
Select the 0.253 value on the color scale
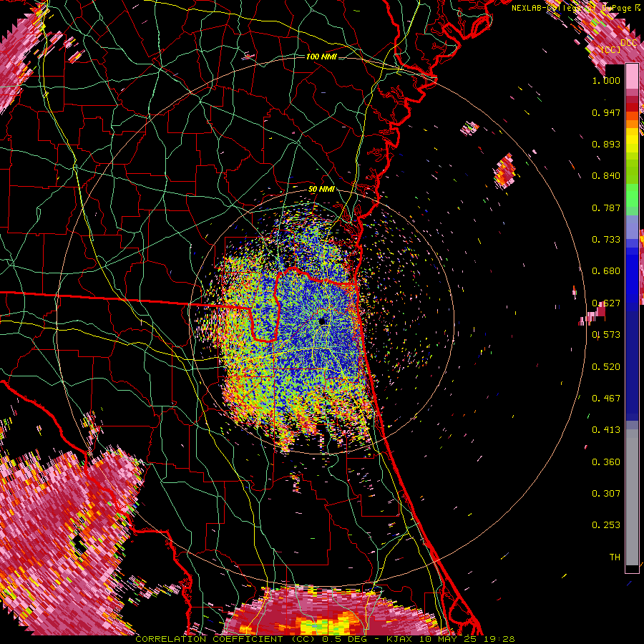pyautogui.click(x=606, y=525)
